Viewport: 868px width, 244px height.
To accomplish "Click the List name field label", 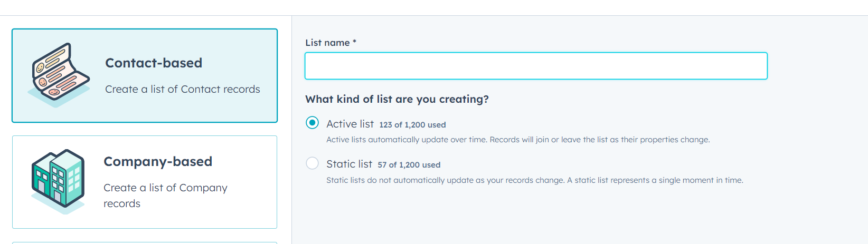I will point(331,43).
